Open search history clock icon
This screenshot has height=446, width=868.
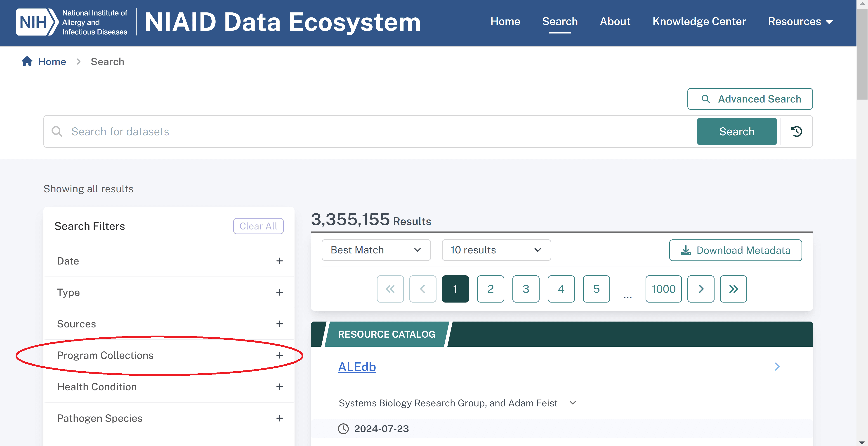797,131
